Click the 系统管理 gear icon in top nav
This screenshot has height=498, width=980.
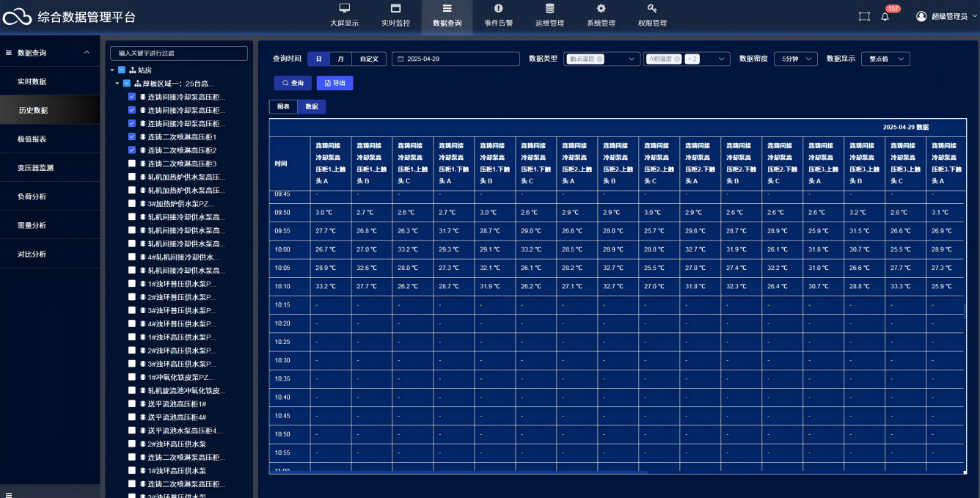pyautogui.click(x=601, y=8)
